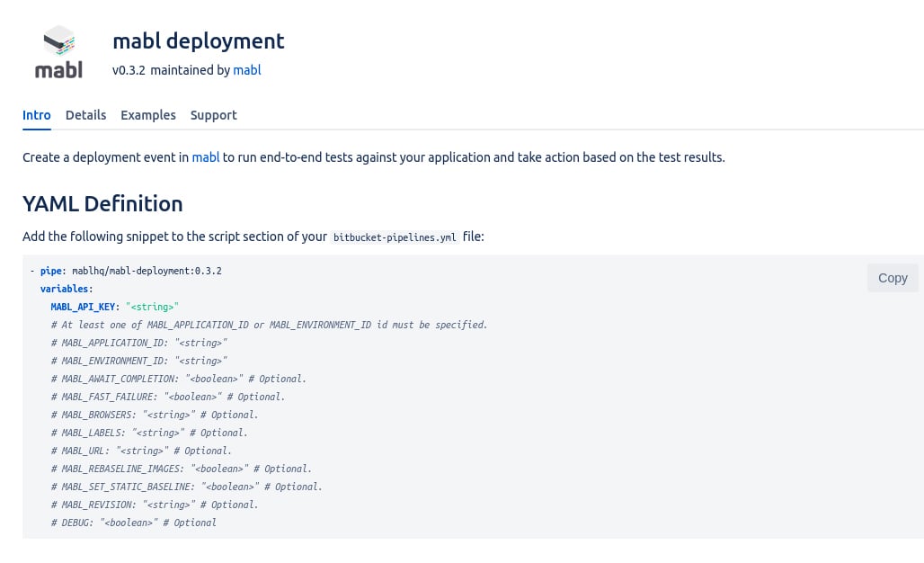The width and height of the screenshot is (924, 563).
Task: Click the mabl logo image
Action: (59, 52)
